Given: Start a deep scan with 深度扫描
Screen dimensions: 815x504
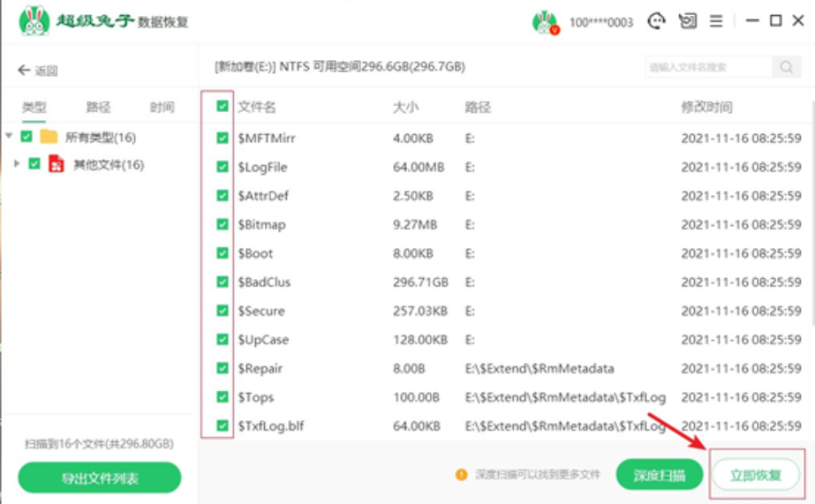Looking at the screenshot, I should pos(659,475).
